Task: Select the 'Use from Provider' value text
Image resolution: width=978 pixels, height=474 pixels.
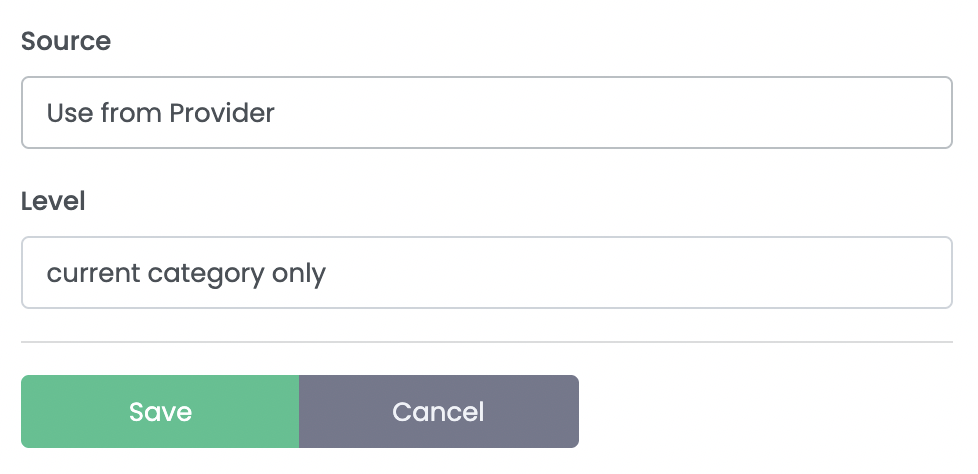Action: point(161,113)
